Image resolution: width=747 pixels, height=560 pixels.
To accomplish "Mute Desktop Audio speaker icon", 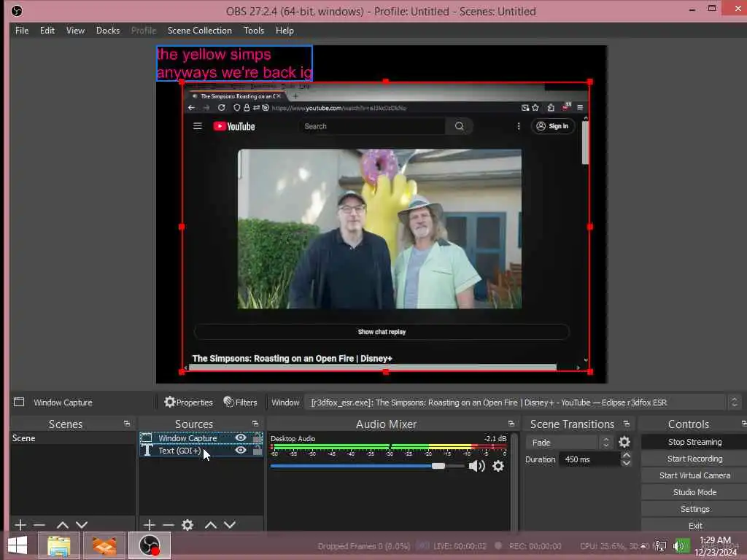I will coord(476,466).
